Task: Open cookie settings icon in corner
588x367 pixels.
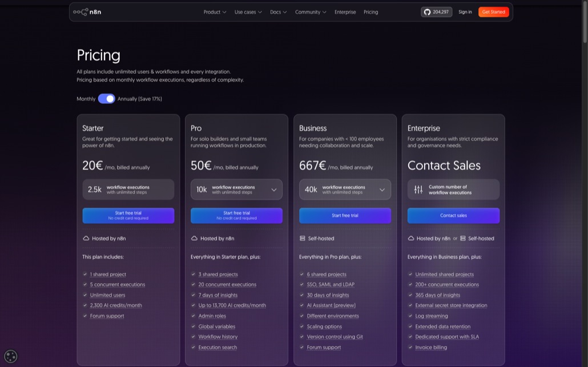Action: [10, 356]
